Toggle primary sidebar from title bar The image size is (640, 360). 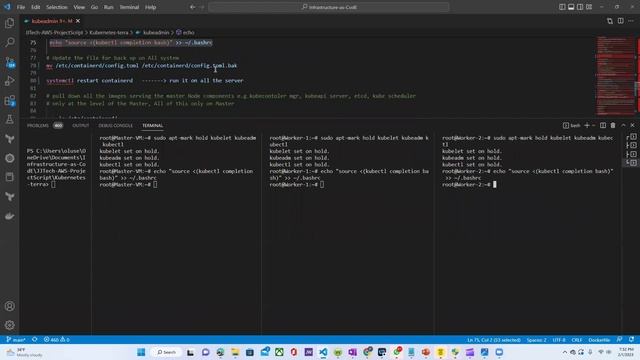coord(562,7)
